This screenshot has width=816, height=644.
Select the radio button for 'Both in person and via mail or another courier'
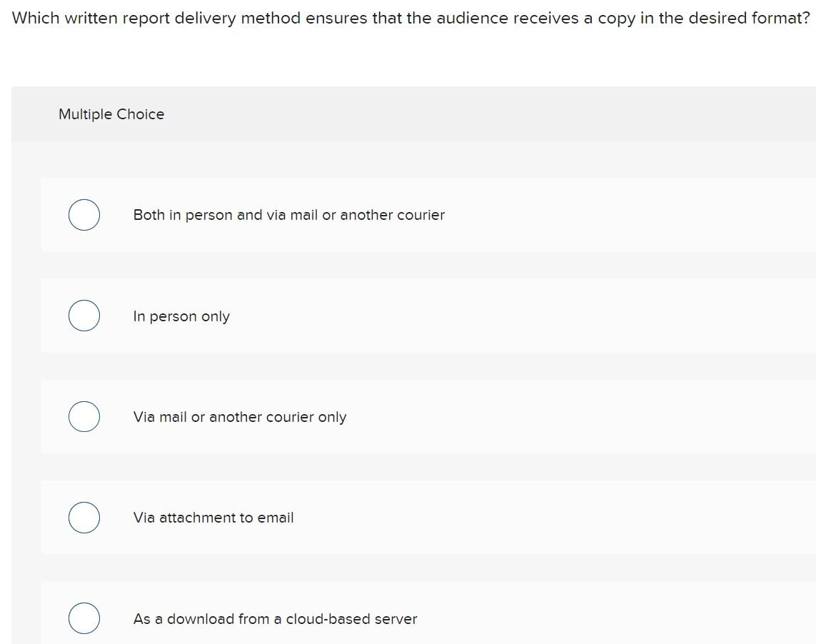84,215
